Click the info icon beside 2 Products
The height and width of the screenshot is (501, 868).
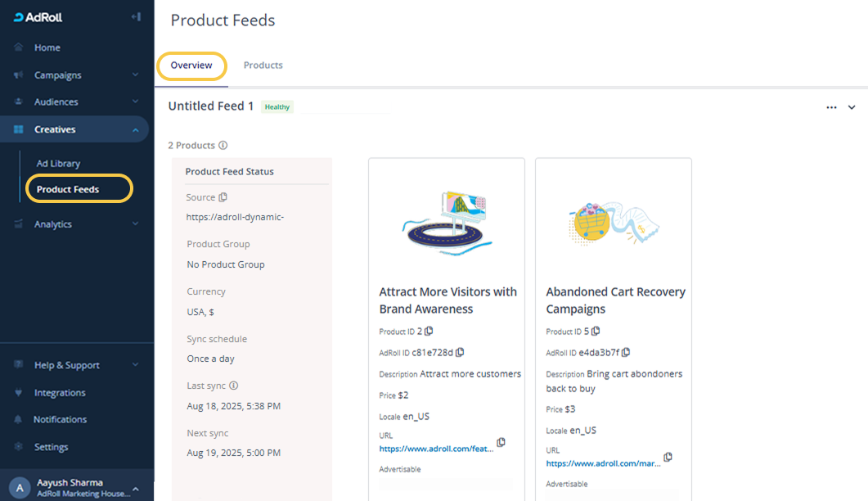click(x=223, y=146)
